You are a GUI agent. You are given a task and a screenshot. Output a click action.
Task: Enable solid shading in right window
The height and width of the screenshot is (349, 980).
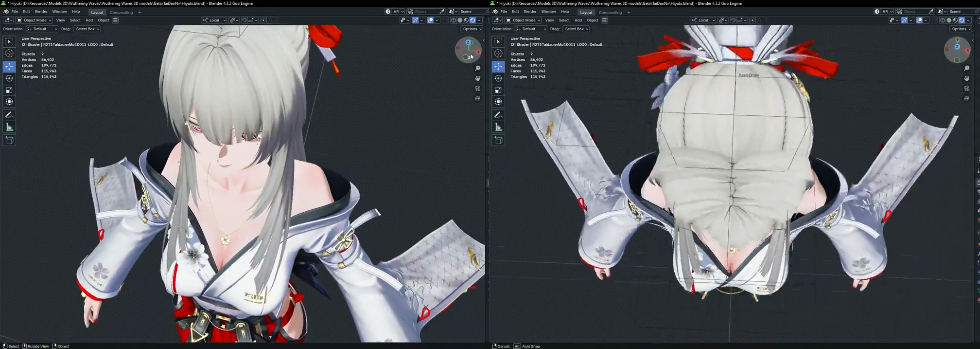coord(949,20)
